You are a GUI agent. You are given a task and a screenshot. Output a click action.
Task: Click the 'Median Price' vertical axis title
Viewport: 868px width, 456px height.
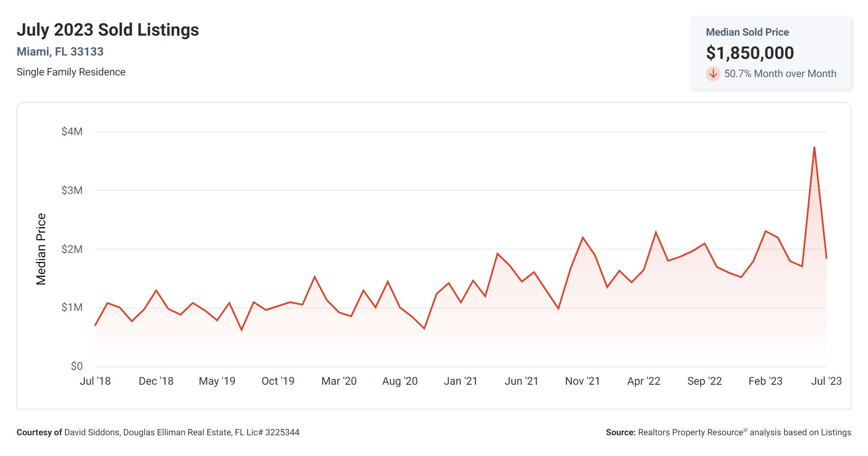(x=41, y=249)
